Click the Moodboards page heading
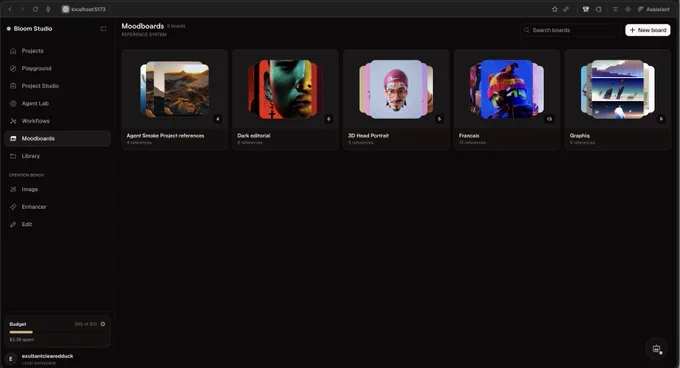The width and height of the screenshot is (680, 368). [143, 26]
